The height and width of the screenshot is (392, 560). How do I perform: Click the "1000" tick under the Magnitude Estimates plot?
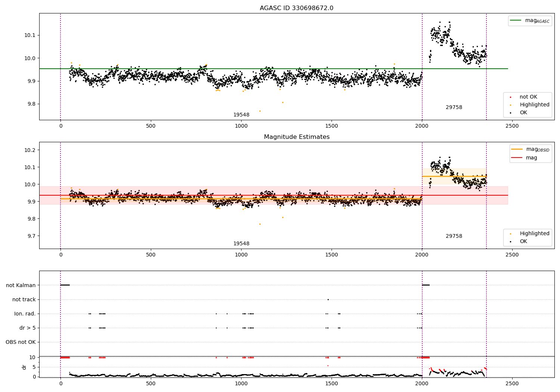pos(241,255)
